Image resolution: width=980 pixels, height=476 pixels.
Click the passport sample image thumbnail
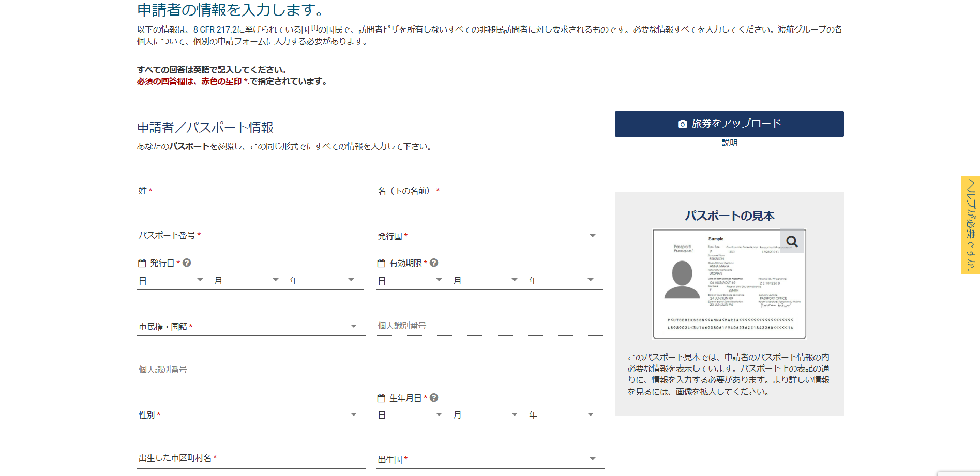coord(729,284)
